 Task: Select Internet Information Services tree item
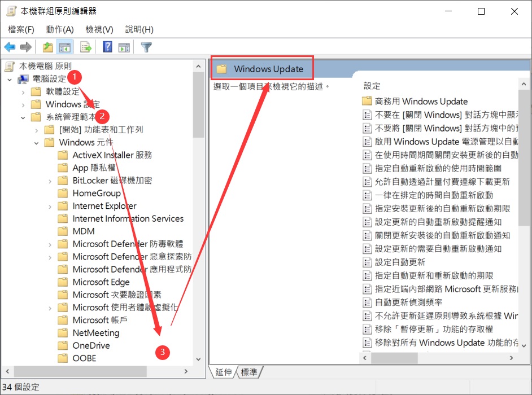click(x=128, y=219)
